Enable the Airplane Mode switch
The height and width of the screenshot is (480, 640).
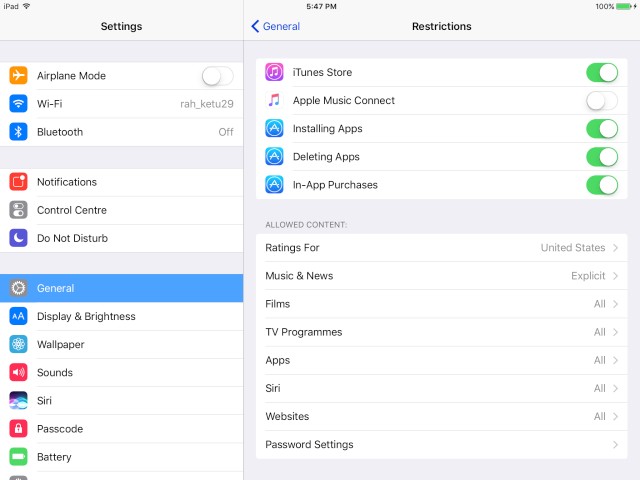pyautogui.click(x=218, y=76)
